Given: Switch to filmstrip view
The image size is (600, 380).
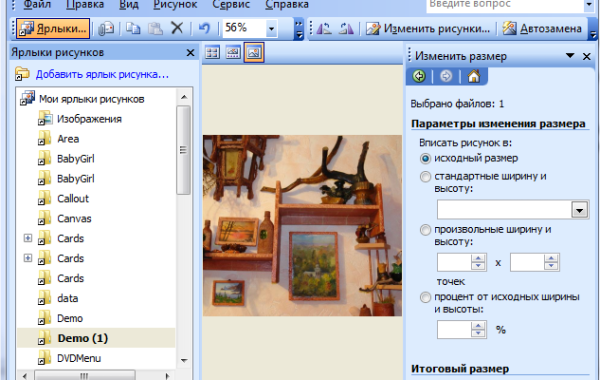Looking at the screenshot, I should pyautogui.click(x=233, y=52).
